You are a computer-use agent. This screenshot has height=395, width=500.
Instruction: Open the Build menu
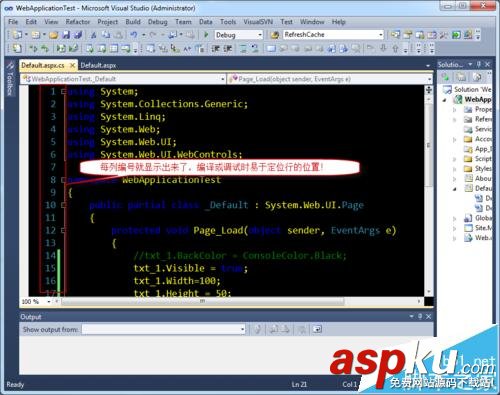[133, 22]
